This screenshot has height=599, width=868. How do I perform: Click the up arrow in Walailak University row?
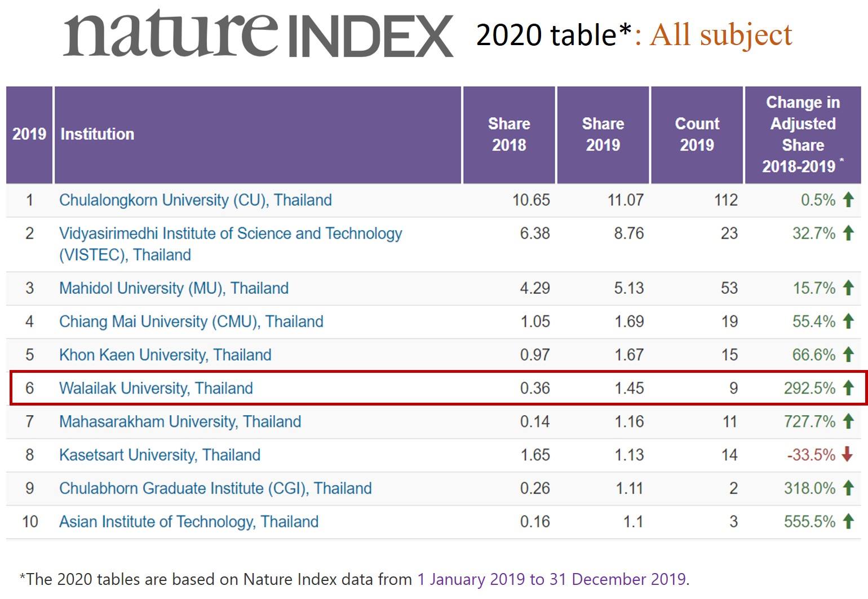pos(848,387)
